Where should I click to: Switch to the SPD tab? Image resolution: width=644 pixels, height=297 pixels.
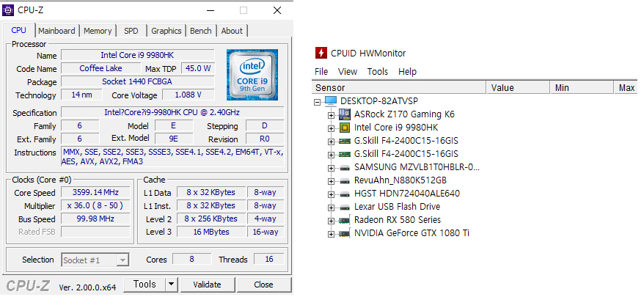pyautogui.click(x=131, y=31)
